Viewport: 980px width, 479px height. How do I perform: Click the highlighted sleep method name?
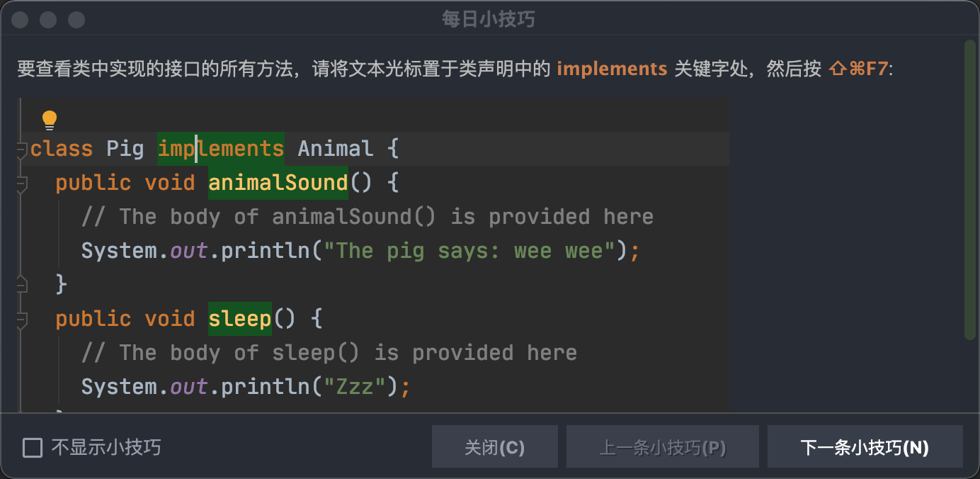(239, 319)
